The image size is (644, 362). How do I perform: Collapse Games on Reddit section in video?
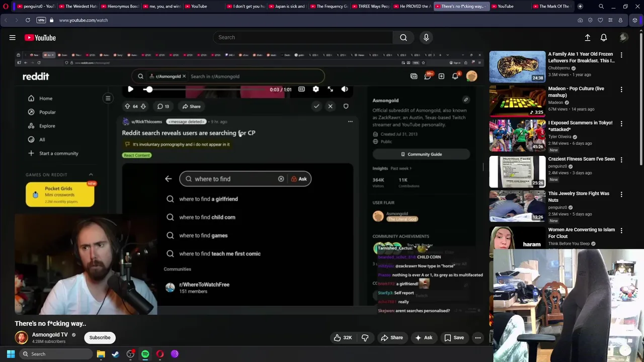(91, 174)
